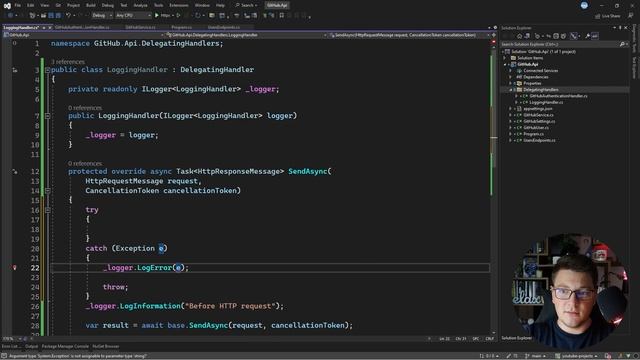Collapse the DelegatingHandlers folder

510,90
